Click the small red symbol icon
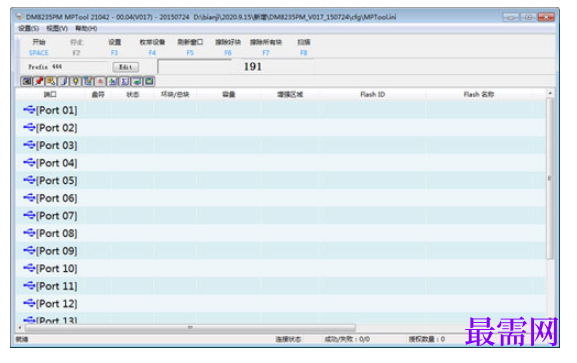577x363 pixels. click(100, 81)
